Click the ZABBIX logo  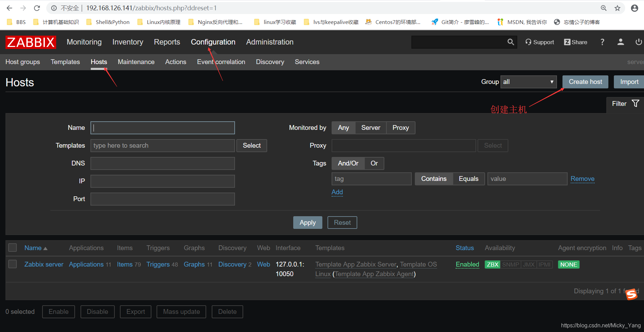31,42
